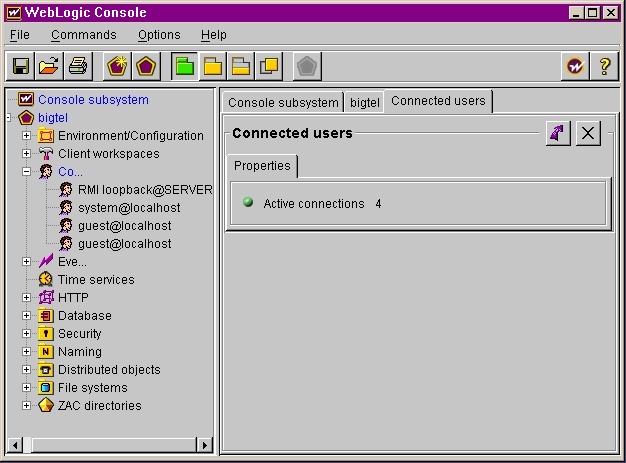Select the system@localhost tree entry
The image size is (626, 463).
coord(129,208)
